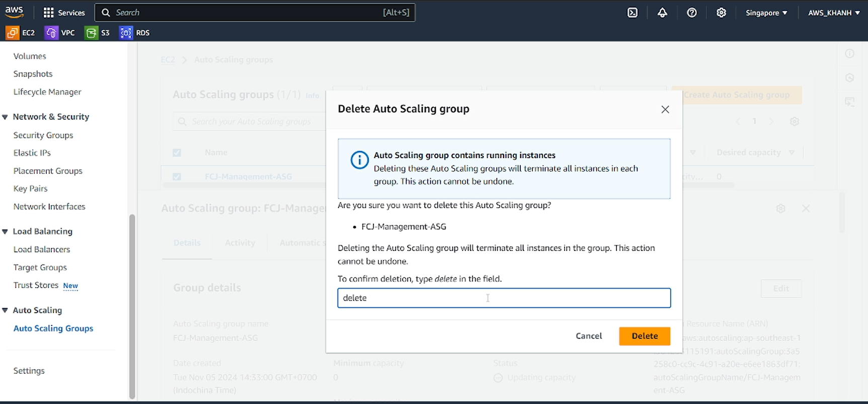Viewport: 868px width, 404px height.
Task: Open the S3 shortcut in favorites bar
Action: point(98,33)
